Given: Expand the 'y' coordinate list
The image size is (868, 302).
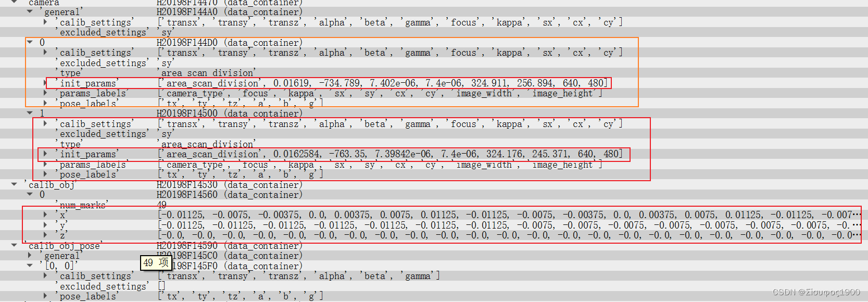Looking at the screenshot, I should coord(45,225).
